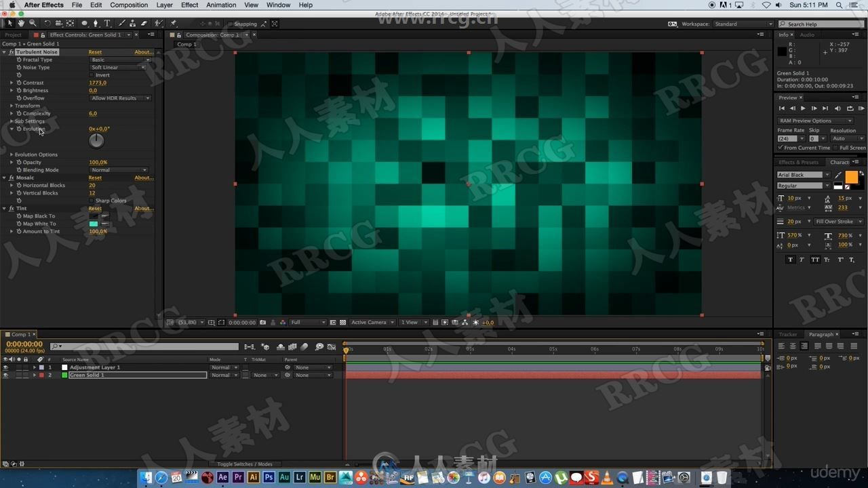
Task: Apply All Caps in Character panel
Action: (815, 260)
